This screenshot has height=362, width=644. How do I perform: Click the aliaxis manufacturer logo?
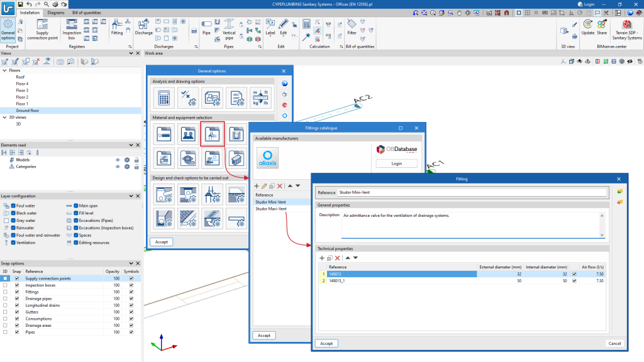267,158
